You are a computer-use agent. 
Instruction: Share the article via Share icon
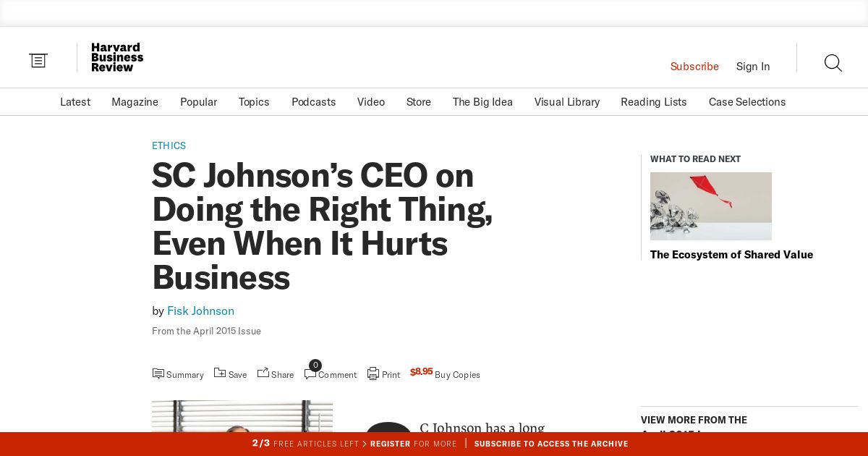pos(263,372)
